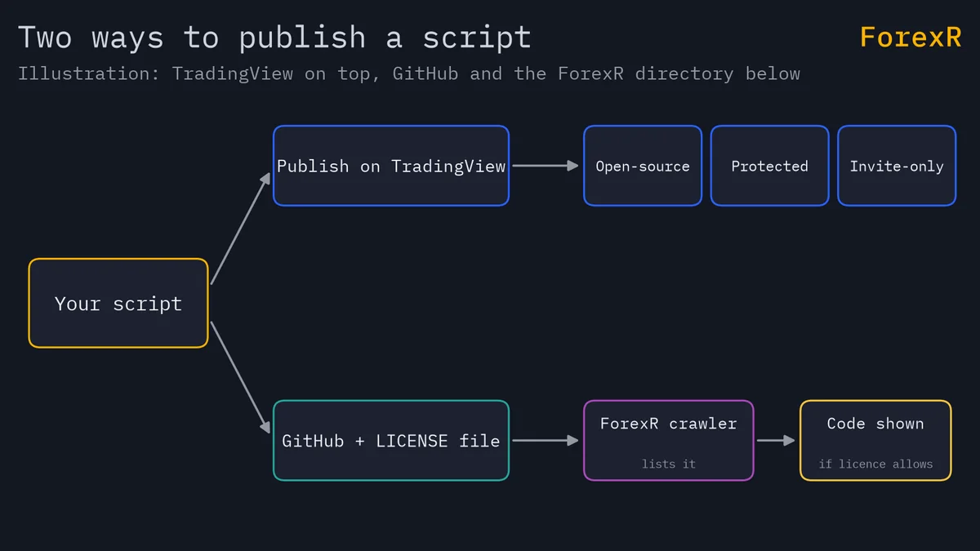Click the 'ForexR crawler' box
980x551 pixels.
669,440
